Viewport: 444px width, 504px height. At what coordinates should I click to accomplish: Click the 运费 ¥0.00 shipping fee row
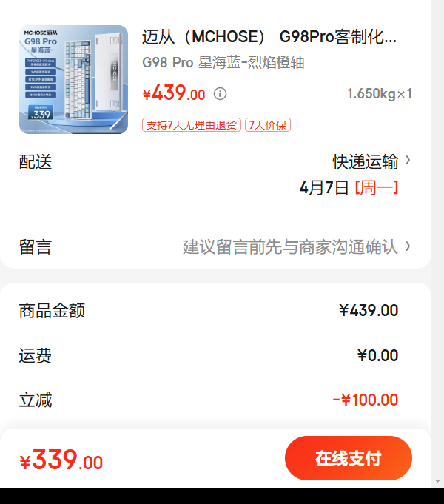tap(215, 355)
